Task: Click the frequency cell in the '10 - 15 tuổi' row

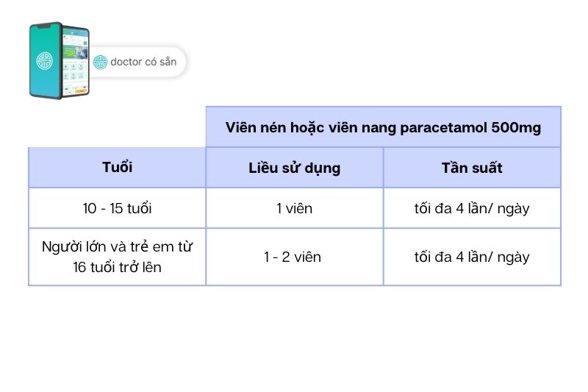Action: pos(471,208)
